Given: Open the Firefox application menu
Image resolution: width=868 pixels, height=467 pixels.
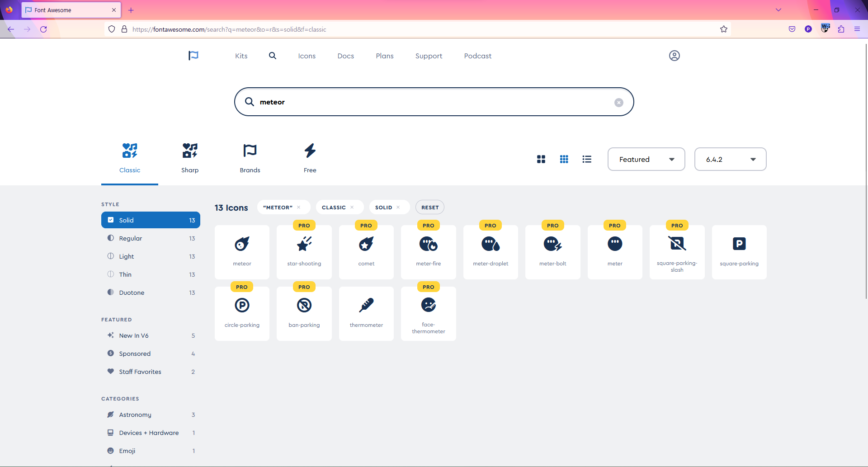Looking at the screenshot, I should [857, 29].
